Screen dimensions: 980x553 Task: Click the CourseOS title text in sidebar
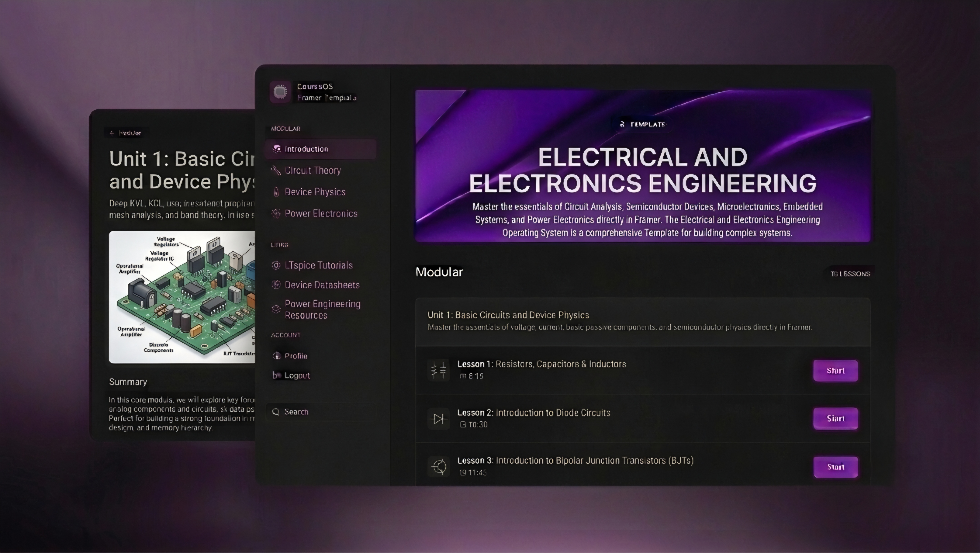315,86
